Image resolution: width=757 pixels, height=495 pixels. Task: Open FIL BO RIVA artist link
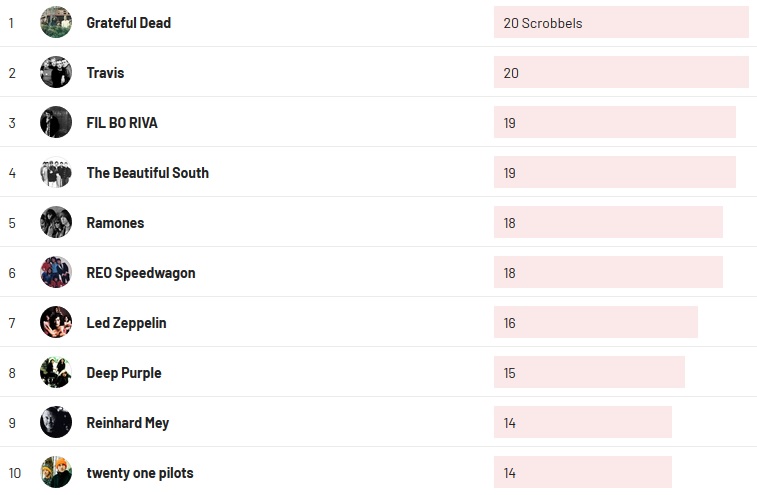(x=122, y=123)
